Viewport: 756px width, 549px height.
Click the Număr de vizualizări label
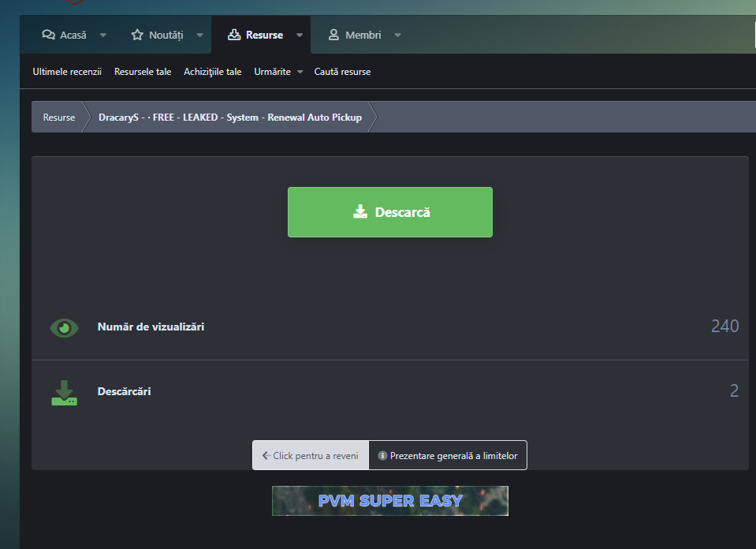(151, 327)
